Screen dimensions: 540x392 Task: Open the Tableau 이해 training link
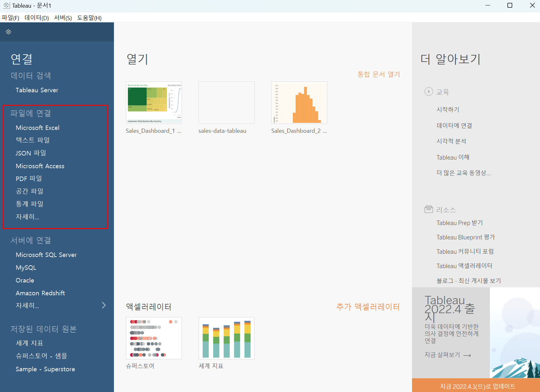(453, 157)
